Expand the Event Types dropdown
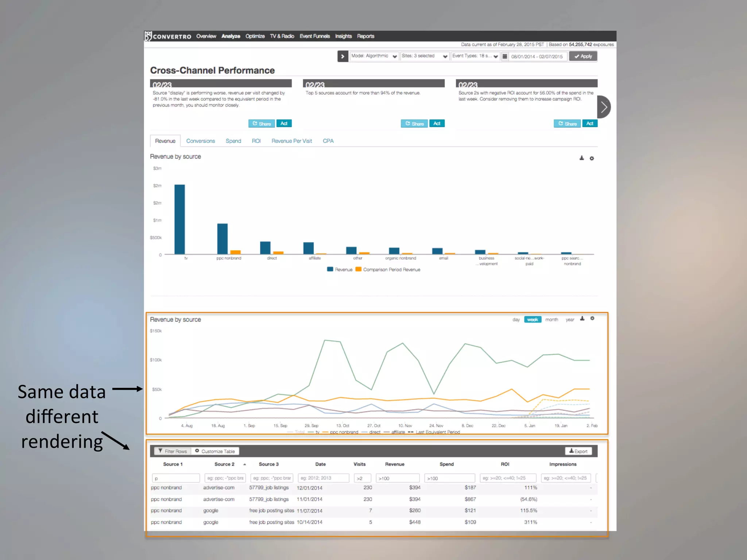Viewport: 747px width, 560px height. tap(475, 56)
